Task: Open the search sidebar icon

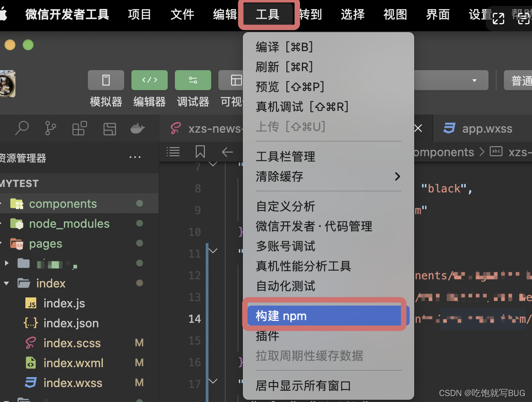Action: point(22,129)
